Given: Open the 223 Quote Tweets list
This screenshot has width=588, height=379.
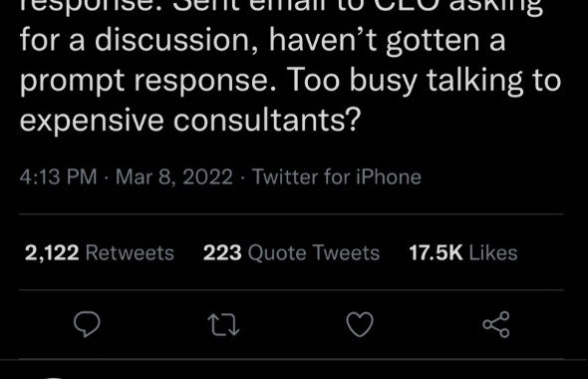Looking at the screenshot, I should pos(291,252).
